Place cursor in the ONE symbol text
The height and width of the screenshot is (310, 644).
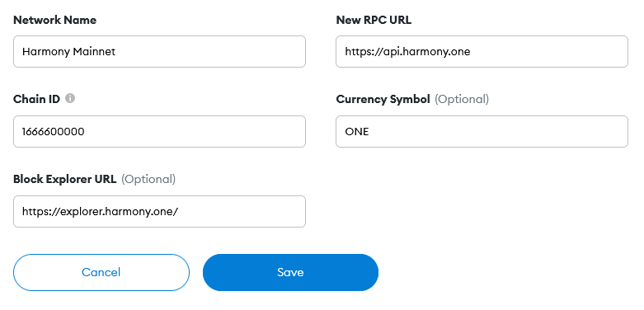357,131
